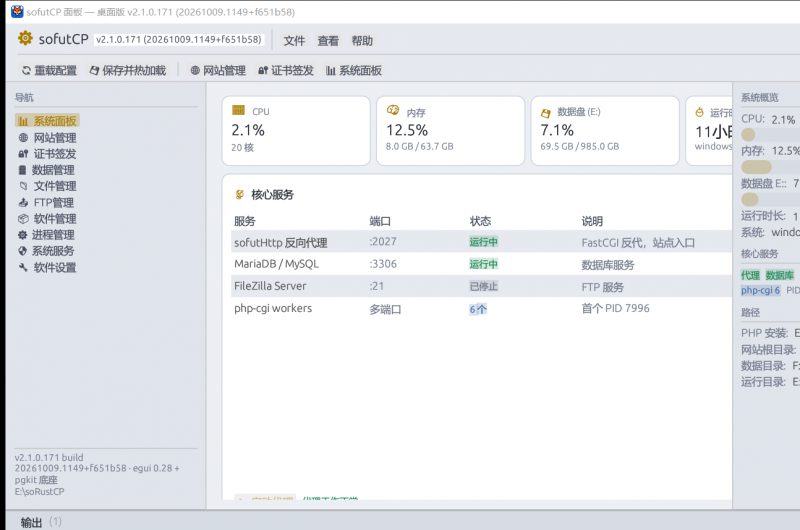The image size is (800, 530).
Task: Open 进程管理 in the sidebar
Action: [46, 235]
